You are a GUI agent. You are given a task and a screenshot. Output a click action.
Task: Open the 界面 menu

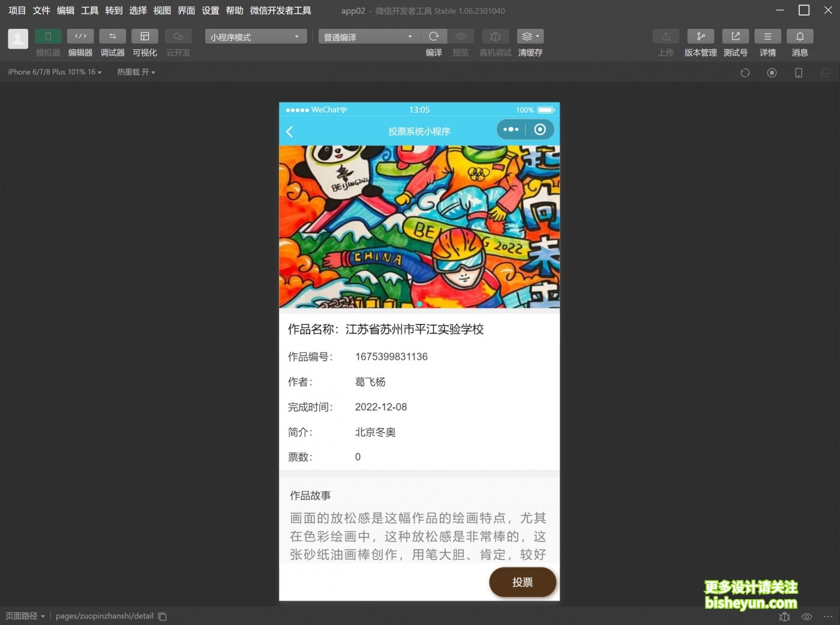[x=187, y=11]
